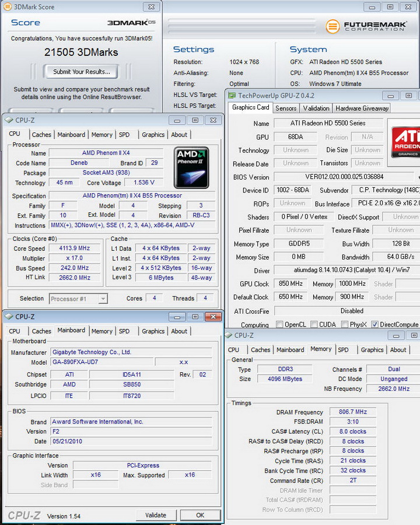Screen dimensions: 420x525
Task: Click the GA-890FXA-UD7 model value
Action: pyautogui.click(x=102, y=362)
